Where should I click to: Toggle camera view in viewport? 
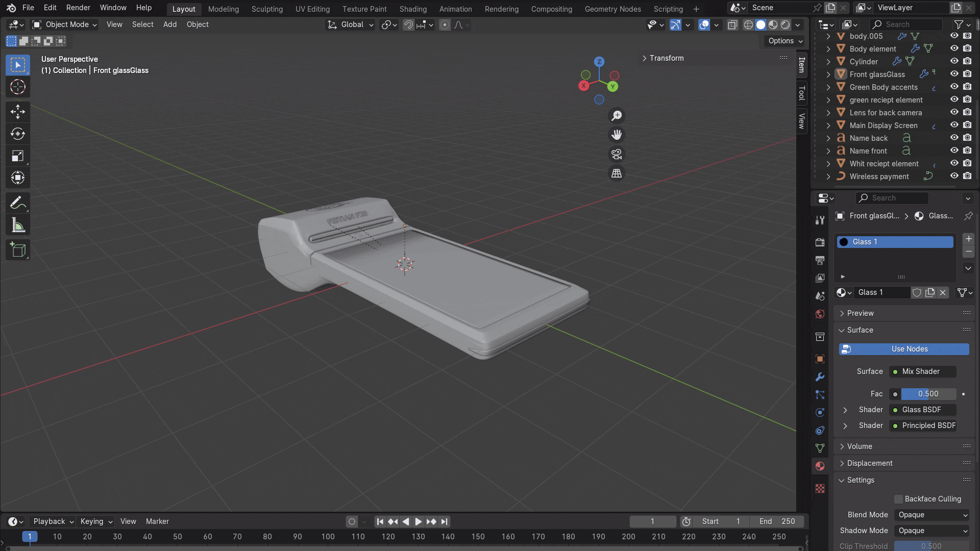[617, 154]
